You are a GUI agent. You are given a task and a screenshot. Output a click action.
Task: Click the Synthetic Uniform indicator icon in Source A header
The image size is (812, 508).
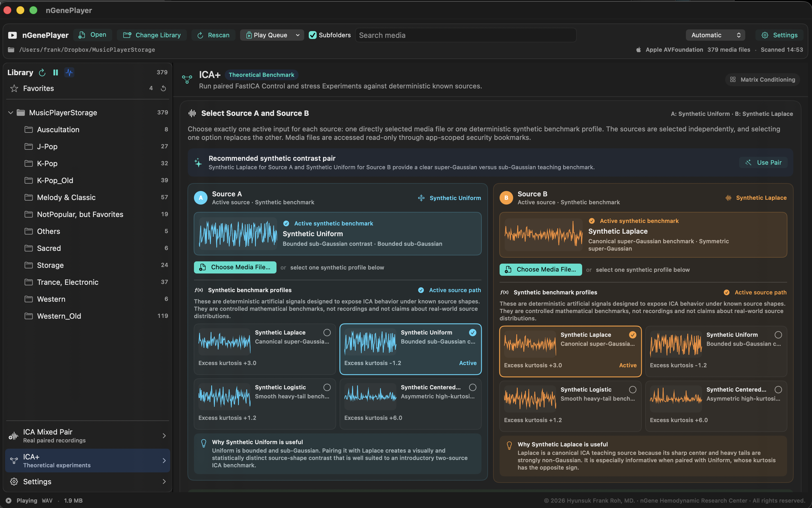(421, 198)
